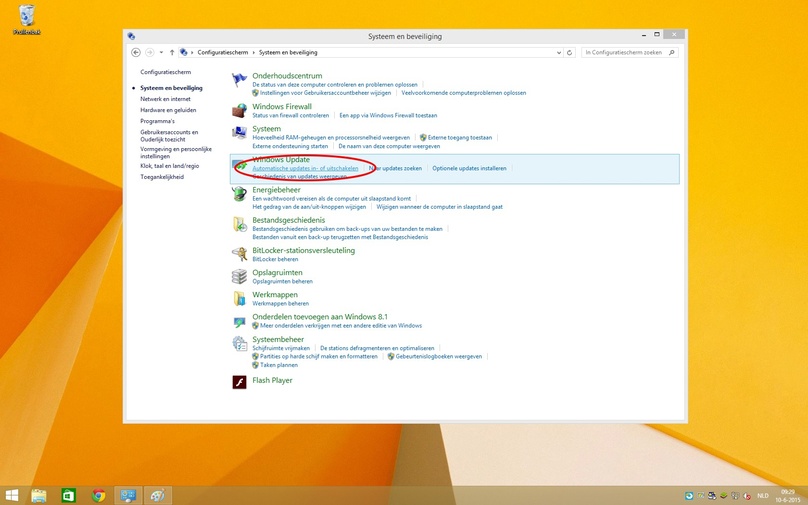Open the Systeembeheer gear icon
This screenshot has height=505, width=808.
pos(239,344)
